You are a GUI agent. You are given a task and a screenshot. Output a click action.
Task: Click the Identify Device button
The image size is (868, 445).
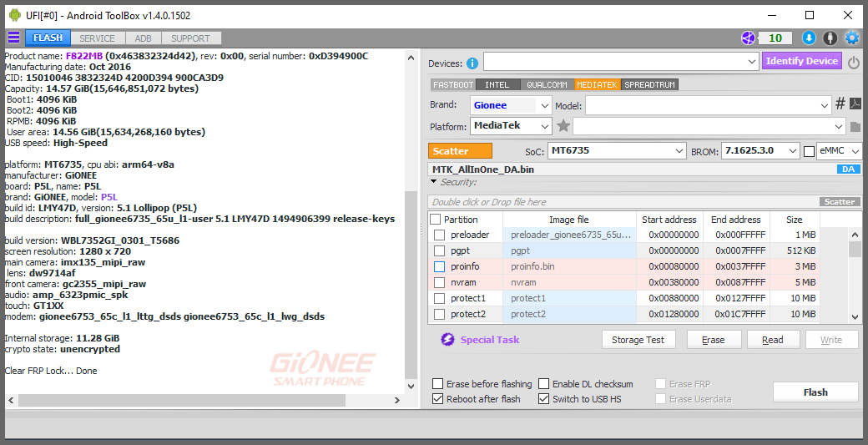(802, 61)
